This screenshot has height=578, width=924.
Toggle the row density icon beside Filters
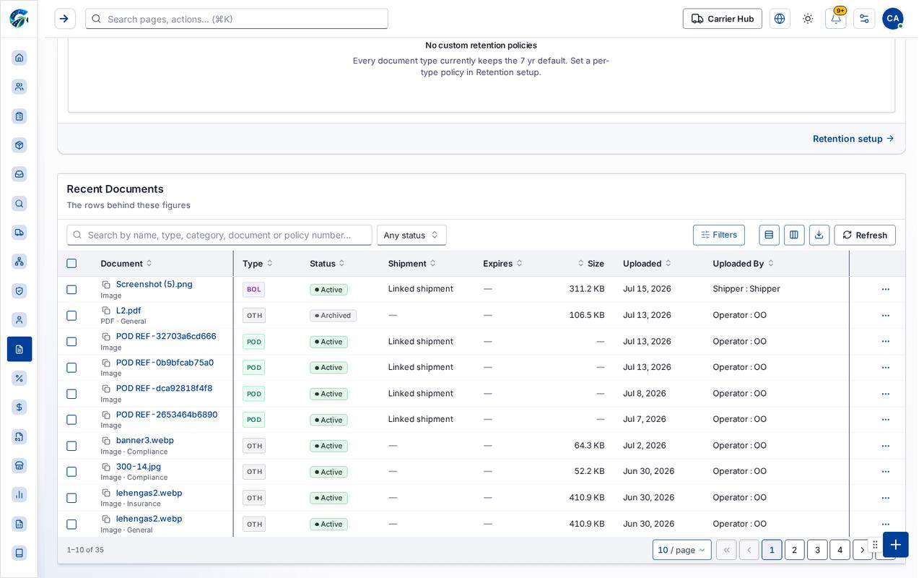click(769, 235)
